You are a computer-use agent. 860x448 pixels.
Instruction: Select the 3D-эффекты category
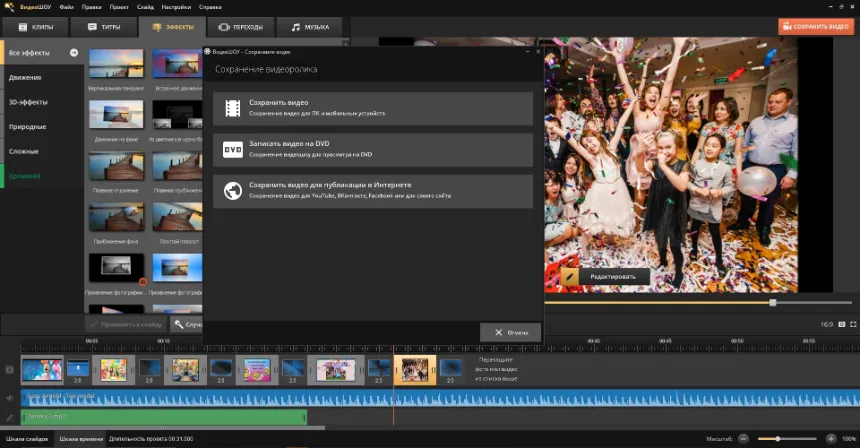coord(27,102)
